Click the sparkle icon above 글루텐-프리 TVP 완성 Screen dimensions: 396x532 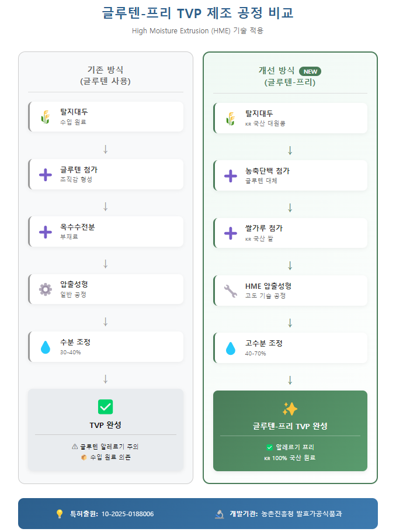pyautogui.click(x=290, y=409)
